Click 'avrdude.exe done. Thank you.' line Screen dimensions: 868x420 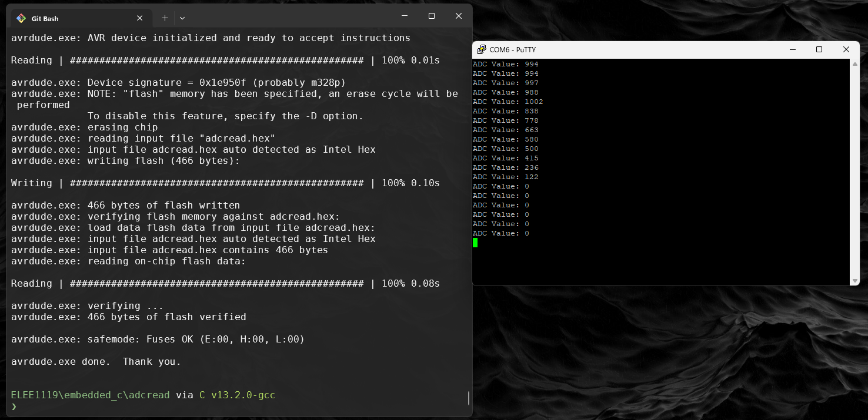coord(96,361)
